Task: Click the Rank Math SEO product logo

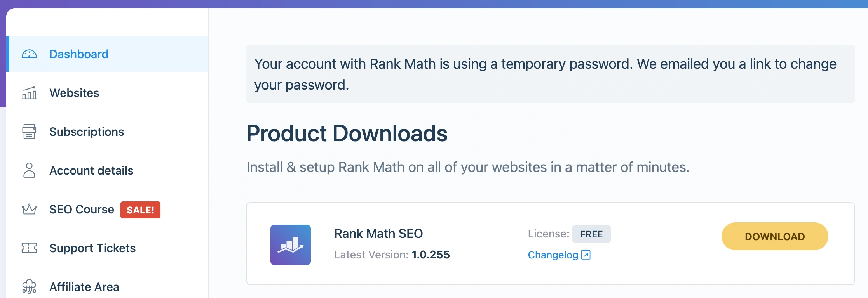Action: pos(291,245)
